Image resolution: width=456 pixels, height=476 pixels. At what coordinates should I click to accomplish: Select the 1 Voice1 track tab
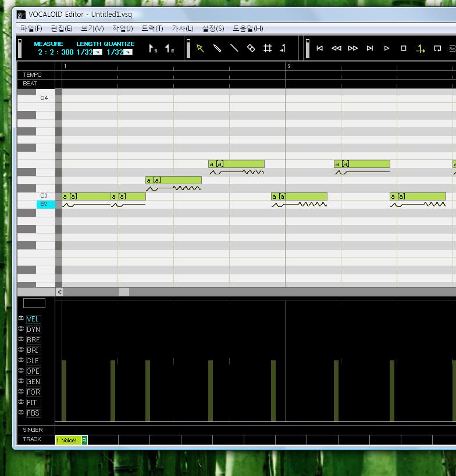[x=67, y=440]
